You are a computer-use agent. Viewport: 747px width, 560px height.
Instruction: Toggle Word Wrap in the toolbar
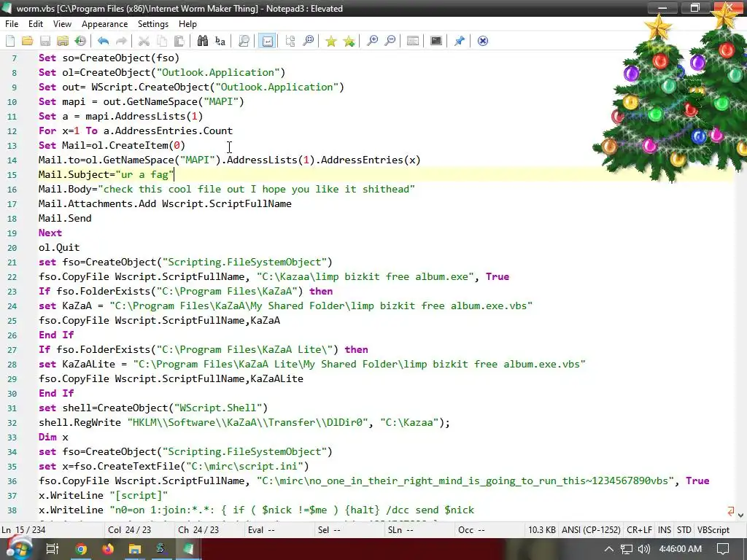click(x=267, y=41)
